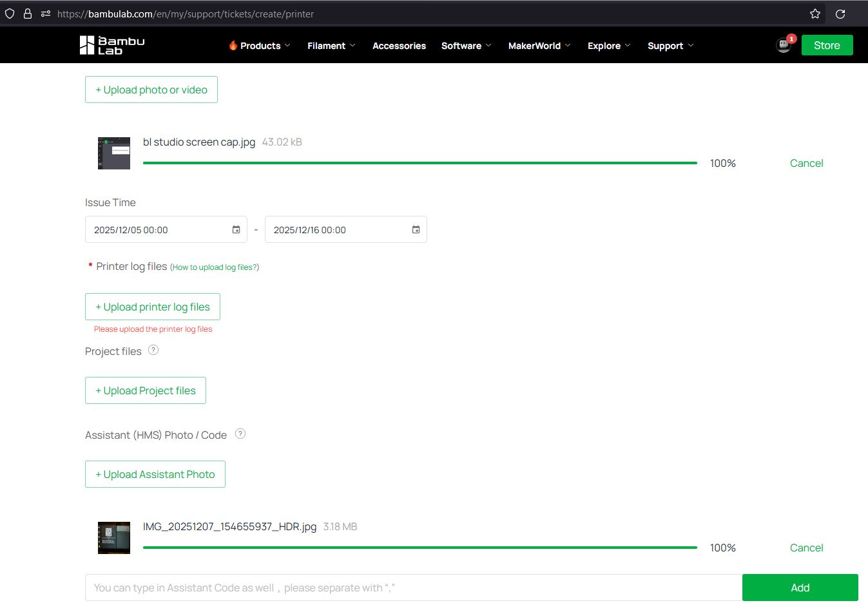Image resolution: width=868 pixels, height=612 pixels.
Task: Open the MakerWorld menu
Action: pyautogui.click(x=539, y=46)
